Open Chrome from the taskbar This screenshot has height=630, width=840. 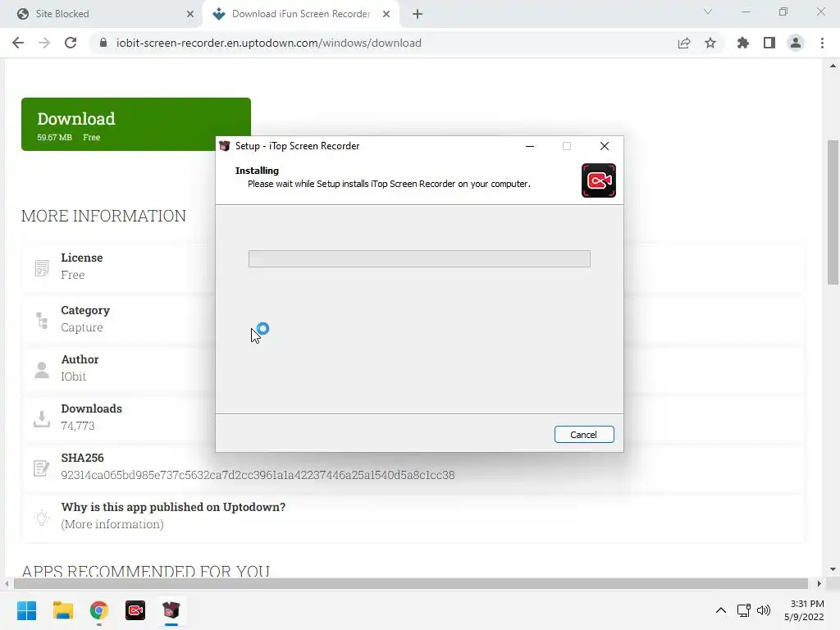99,610
